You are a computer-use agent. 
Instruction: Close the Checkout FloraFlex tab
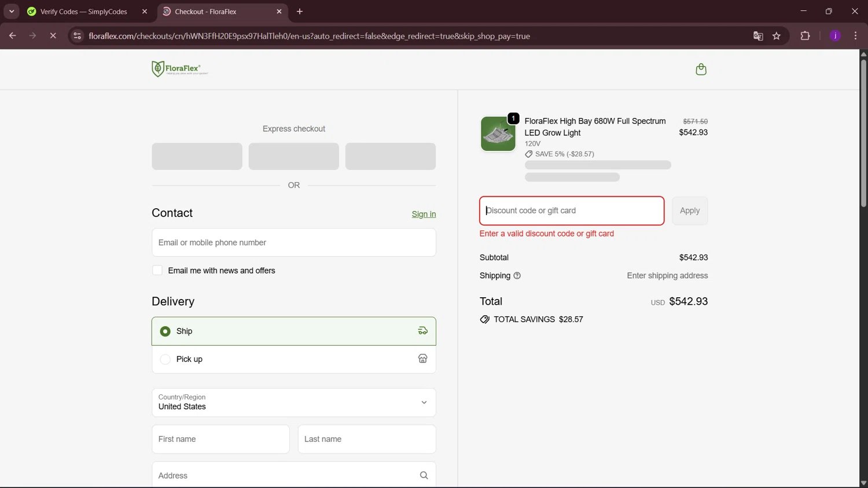tap(279, 12)
